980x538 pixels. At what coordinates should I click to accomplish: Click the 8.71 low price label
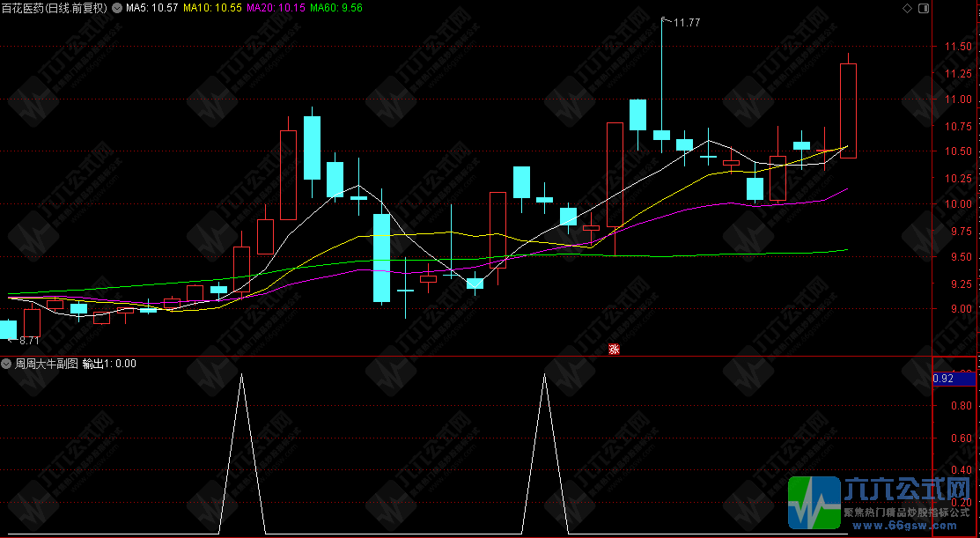pyautogui.click(x=29, y=341)
